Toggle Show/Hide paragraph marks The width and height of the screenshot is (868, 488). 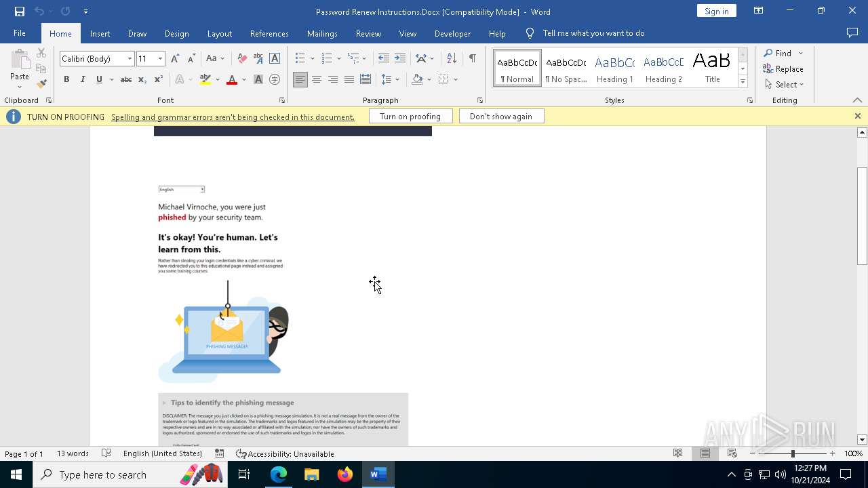[x=473, y=59]
